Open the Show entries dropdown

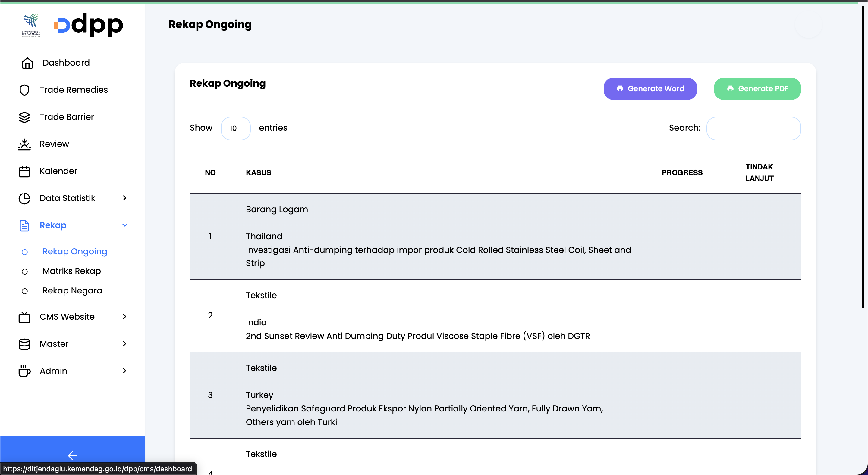[x=235, y=128]
